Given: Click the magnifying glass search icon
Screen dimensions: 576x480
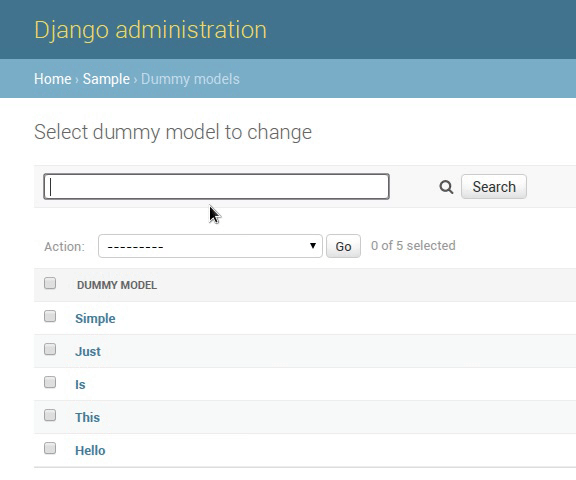Looking at the screenshot, I should 446,187.
